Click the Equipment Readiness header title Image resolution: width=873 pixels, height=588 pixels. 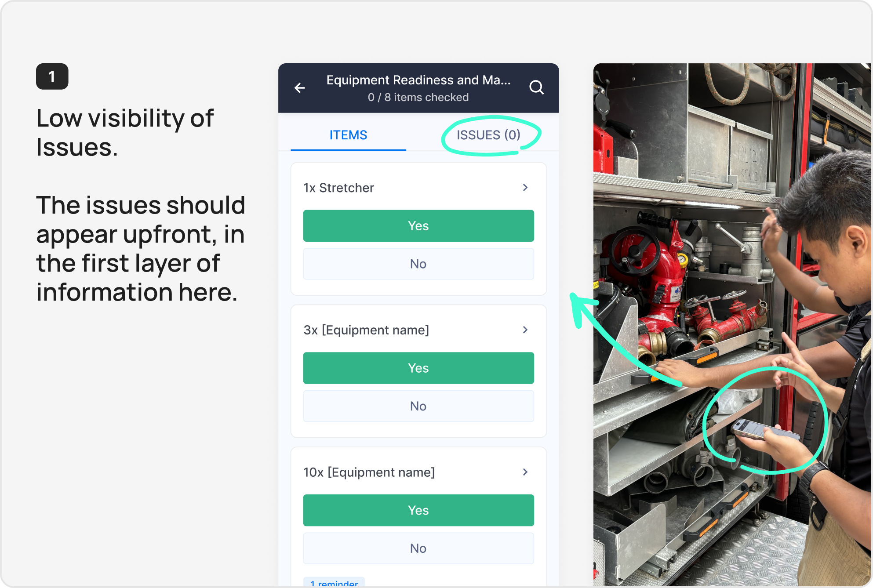pyautogui.click(x=418, y=80)
